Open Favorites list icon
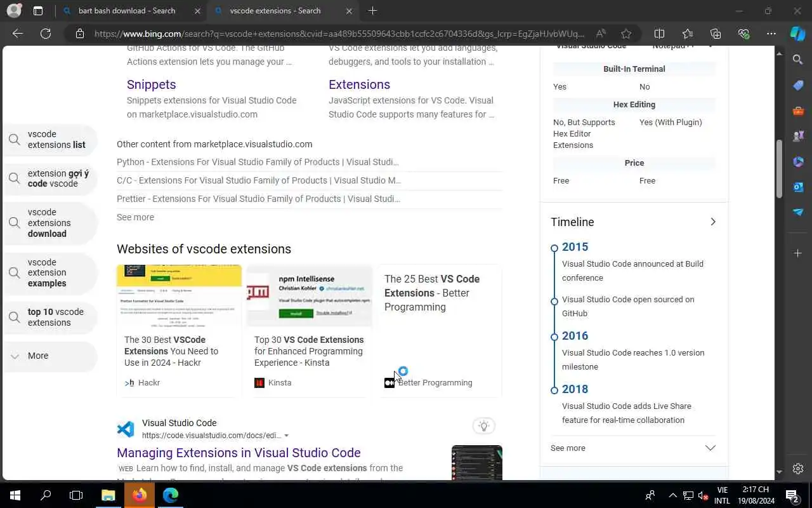This screenshot has width=812, height=508. point(688,34)
